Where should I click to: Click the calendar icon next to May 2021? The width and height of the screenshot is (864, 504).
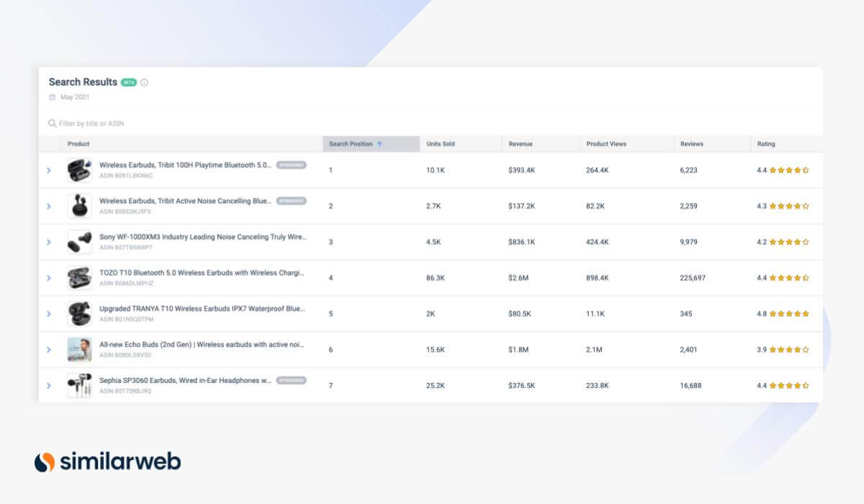tap(52, 97)
